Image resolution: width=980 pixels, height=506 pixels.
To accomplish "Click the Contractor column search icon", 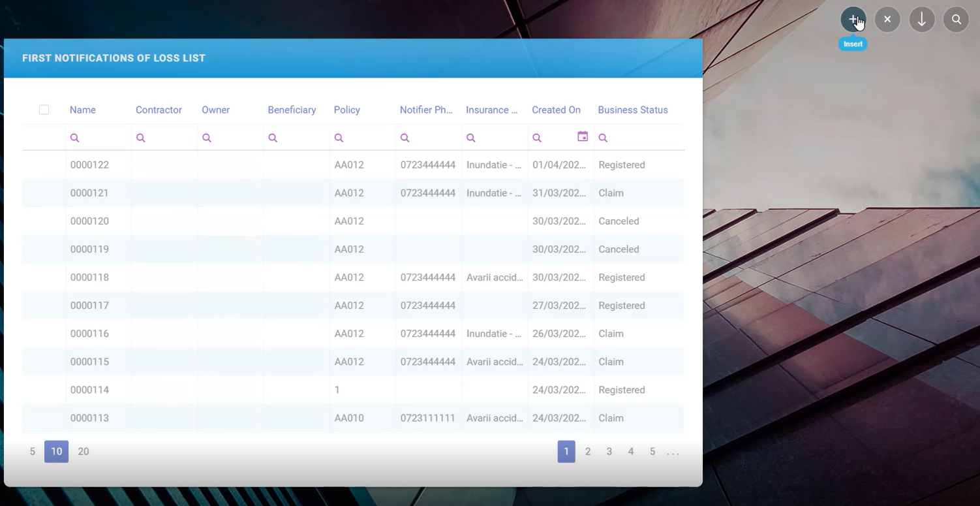I will tap(141, 138).
